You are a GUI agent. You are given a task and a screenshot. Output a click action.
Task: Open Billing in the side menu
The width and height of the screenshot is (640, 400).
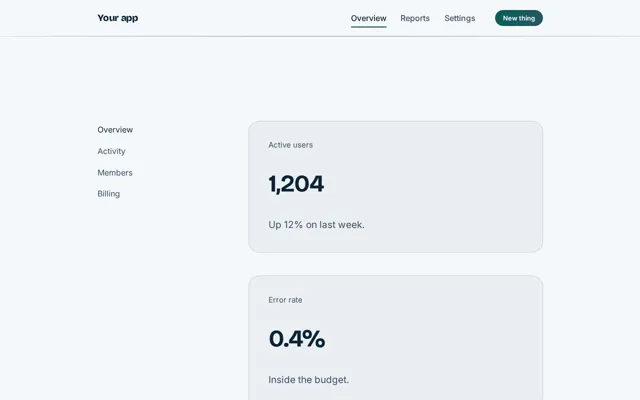coord(109,194)
